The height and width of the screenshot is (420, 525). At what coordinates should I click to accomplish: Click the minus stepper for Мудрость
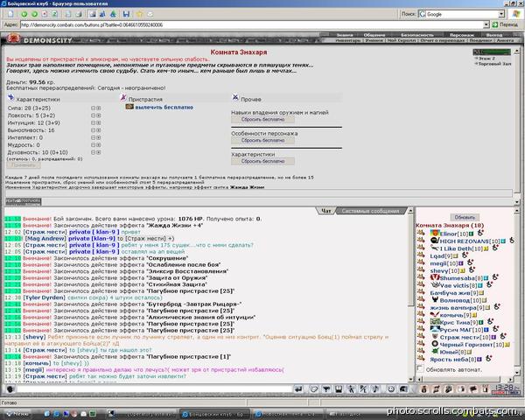pyautogui.click(x=94, y=145)
